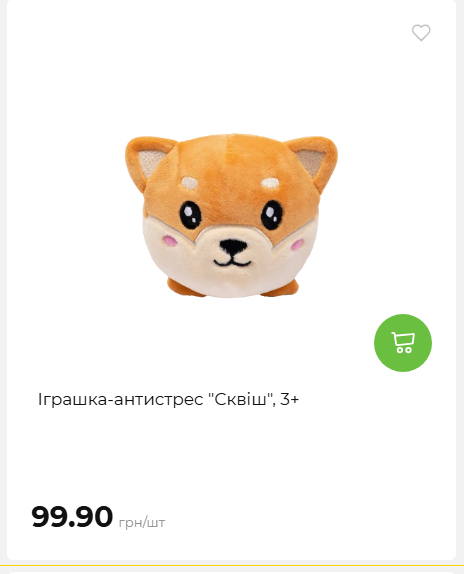Viewport: 464px width, 574px height.
Task: Click the toy's right eye in the picture
Action: pos(272,215)
